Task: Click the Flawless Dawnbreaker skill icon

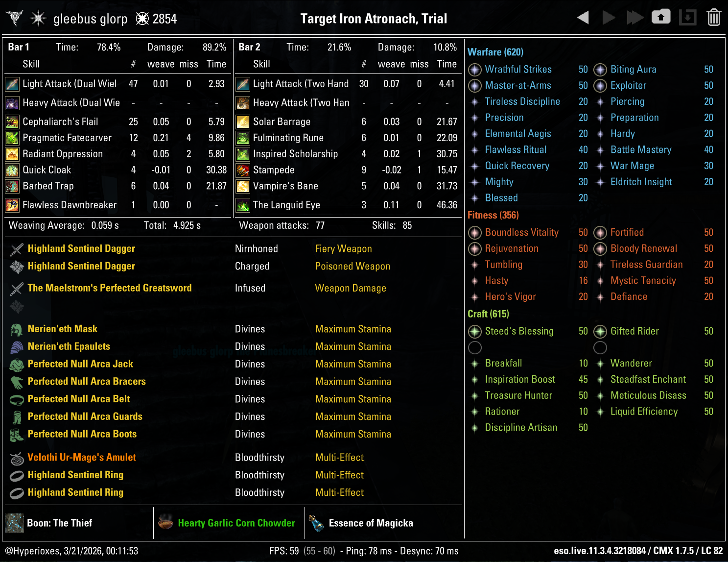Action: [x=13, y=205]
